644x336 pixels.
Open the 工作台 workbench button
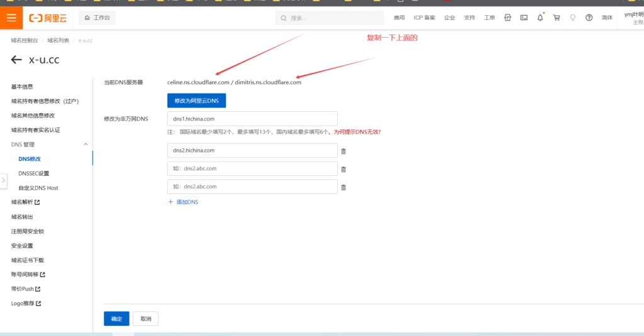97,18
